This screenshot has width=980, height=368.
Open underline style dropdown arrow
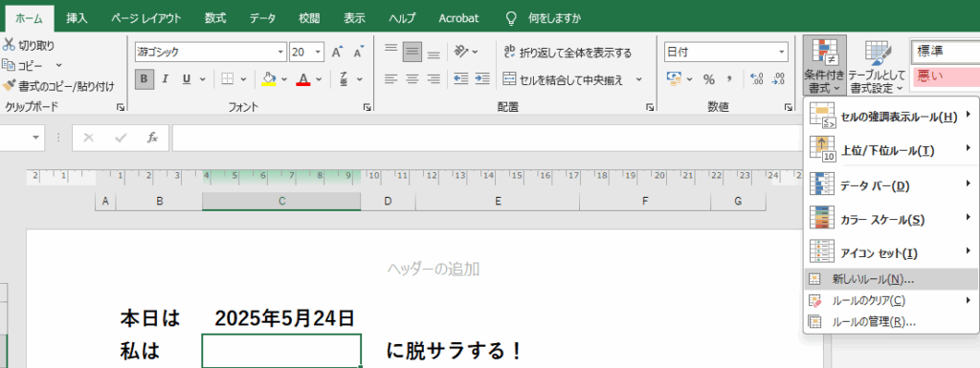pos(203,79)
